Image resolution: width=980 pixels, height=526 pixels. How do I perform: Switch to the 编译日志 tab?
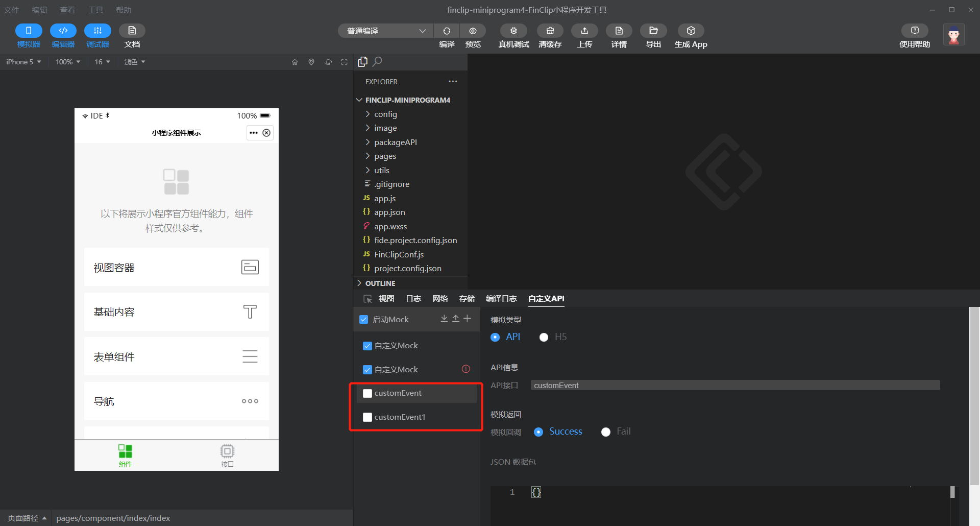pyautogui.click(x=501, y=299)
